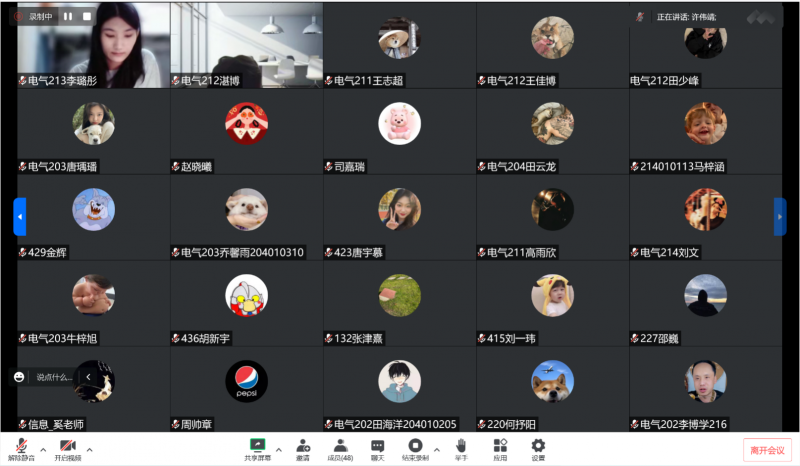Screen dimensions: 800x466
Task: Click 227邵巍 silhouette avatar
Action: (706, 295)
